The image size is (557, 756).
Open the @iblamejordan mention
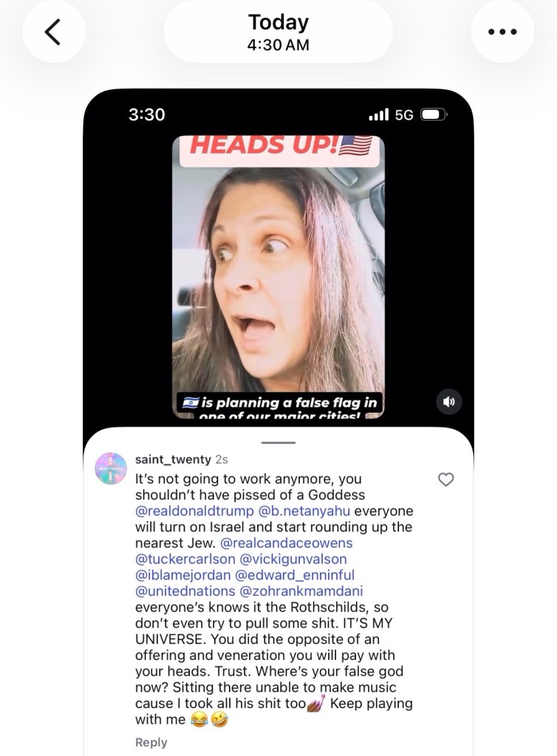(182, 574)
